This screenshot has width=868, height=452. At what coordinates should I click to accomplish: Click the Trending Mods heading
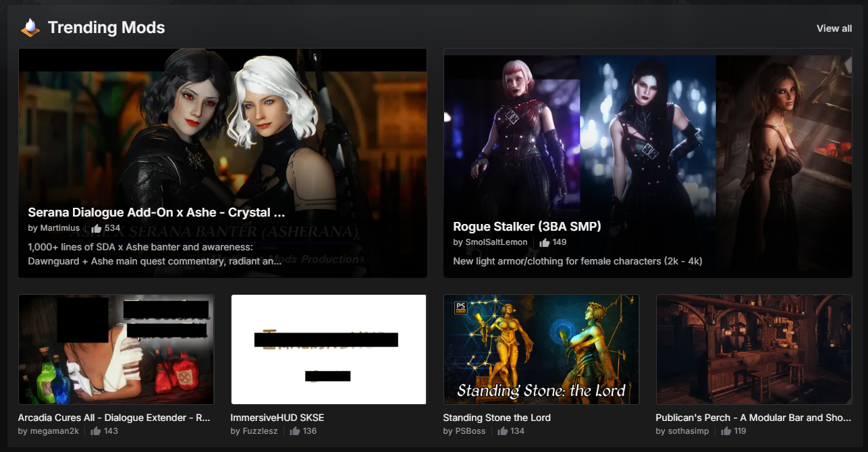pyautogui.click(x=106, y=28)
